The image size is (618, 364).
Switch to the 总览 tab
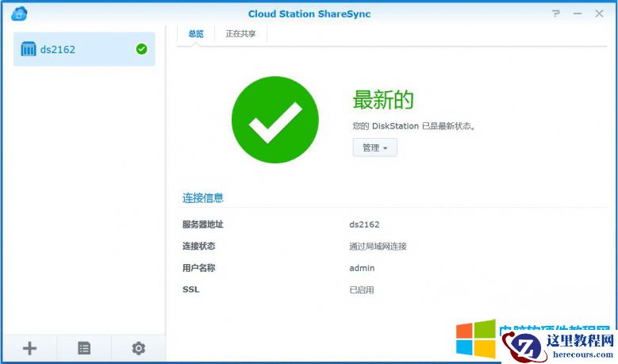(196, 34)
